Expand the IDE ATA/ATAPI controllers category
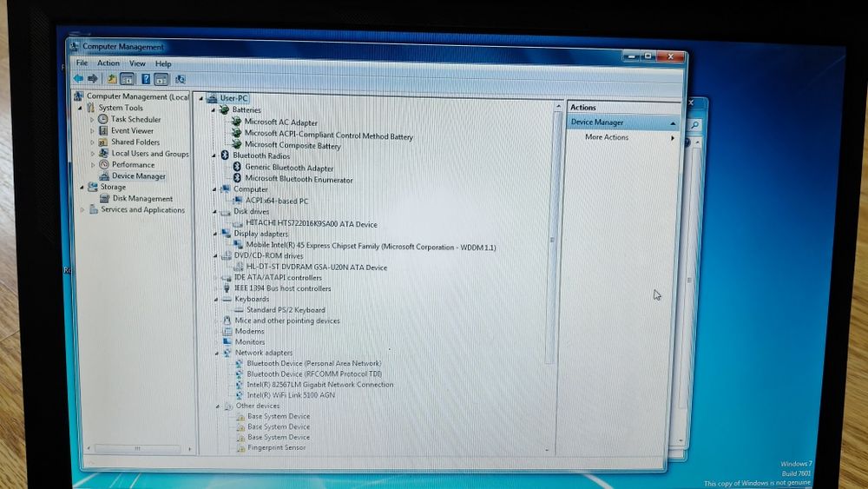868x489 pixels. click(x=216, y=277)
